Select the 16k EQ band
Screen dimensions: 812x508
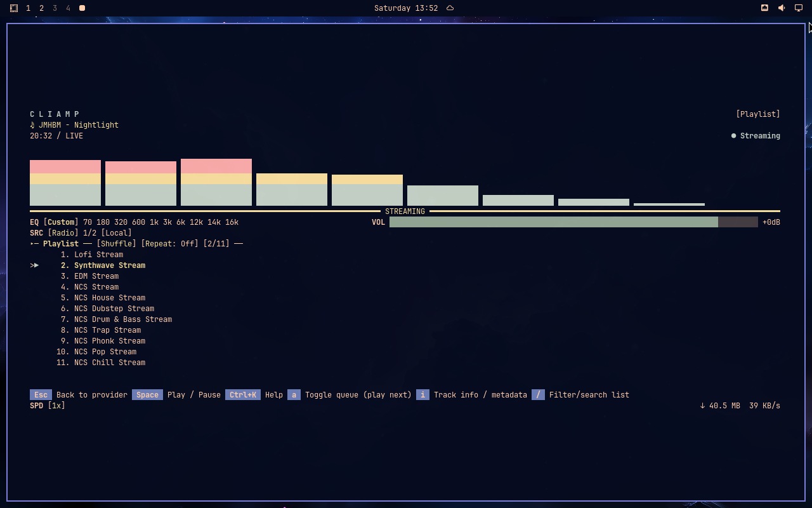tap(232, 222)
